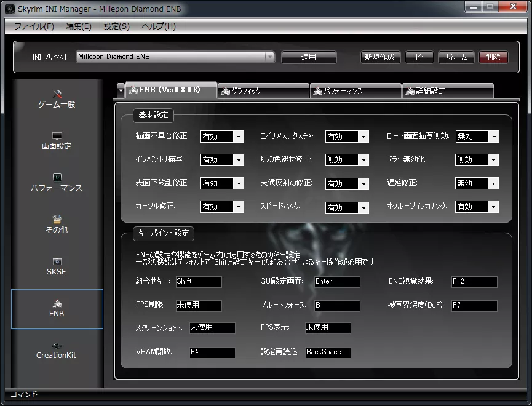The height and width of the screenshot is (406, 532).
Task: Select the ENB sidebar icon
Action: (x=57, y=303)
